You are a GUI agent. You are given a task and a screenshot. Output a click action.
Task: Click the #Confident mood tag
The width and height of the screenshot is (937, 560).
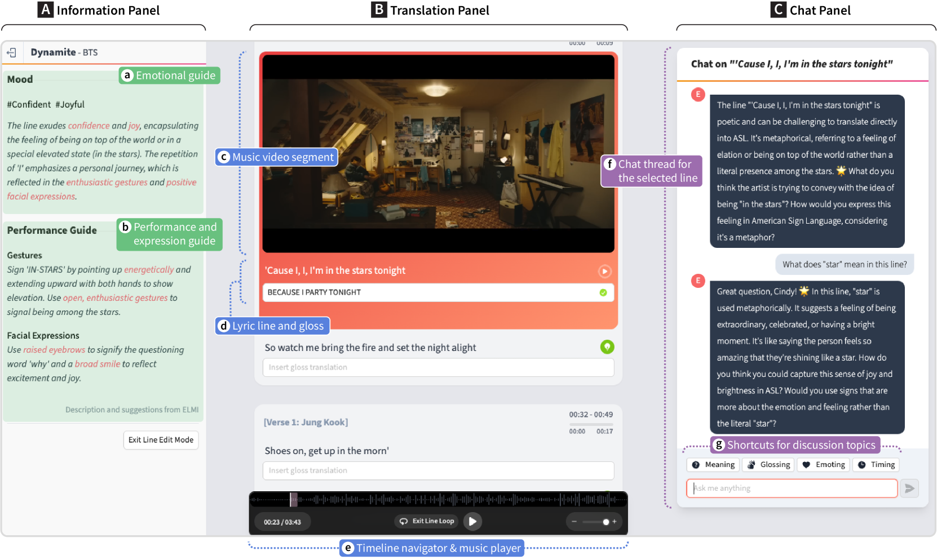tap(29, 104)
